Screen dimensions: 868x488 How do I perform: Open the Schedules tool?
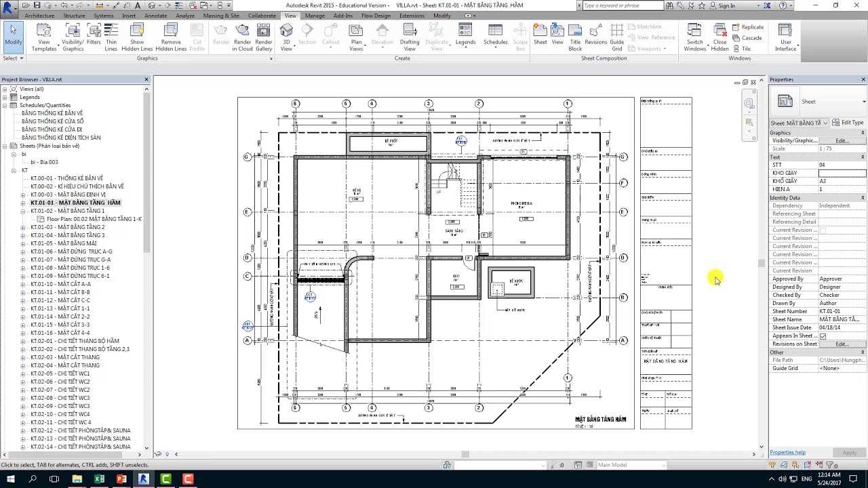[495, 37]
